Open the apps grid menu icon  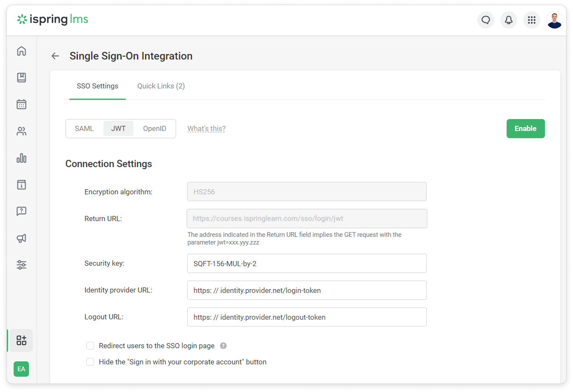[x=531, y=20]
